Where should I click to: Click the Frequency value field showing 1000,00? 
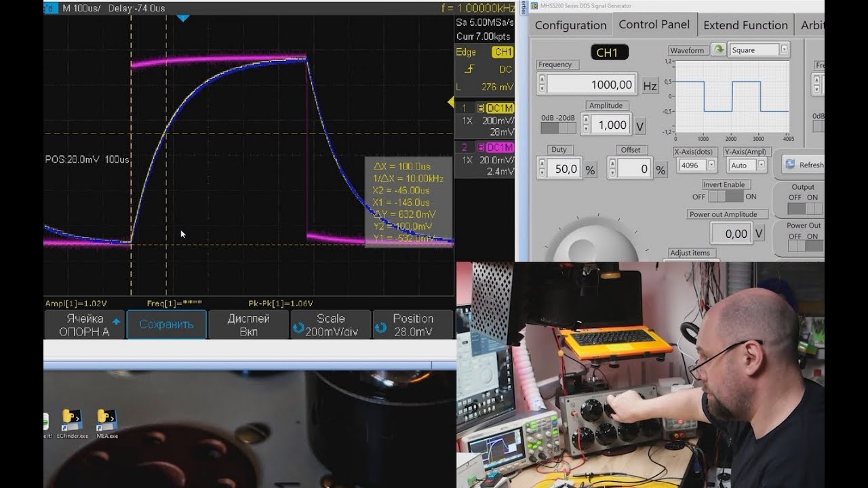pyautogui.click(x=591, y=85)
